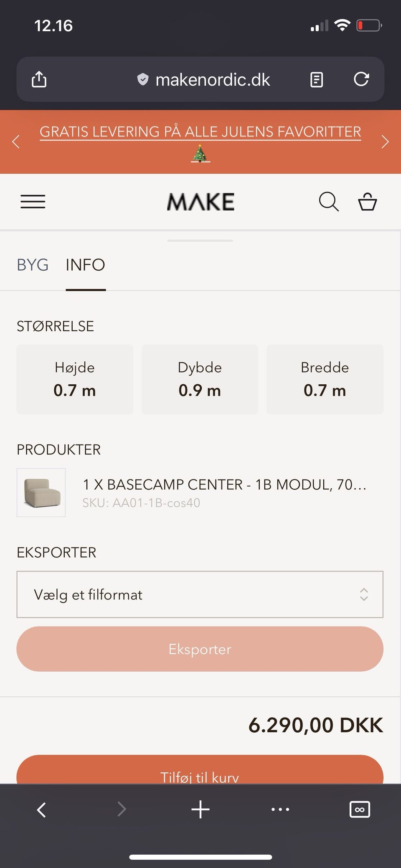The image size is (401, 868).
Task: Open the hamburger menu
Action: 33,202
